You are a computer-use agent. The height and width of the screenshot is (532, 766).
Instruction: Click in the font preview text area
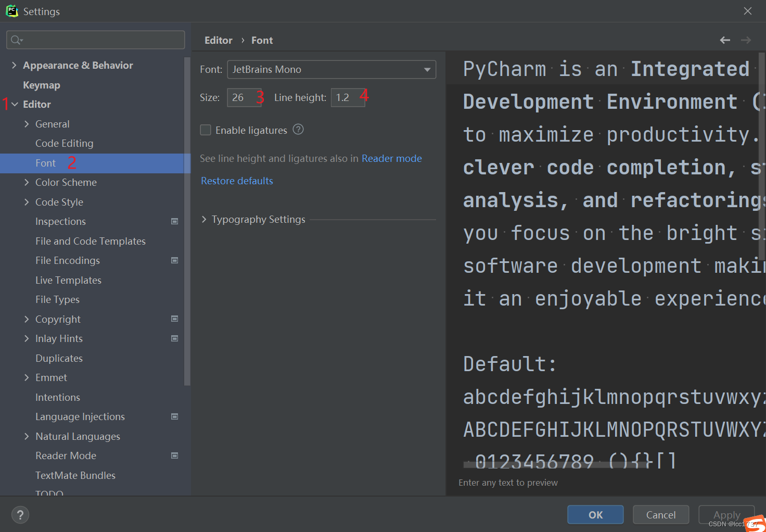pyautogui.click(x=606, y=260)
